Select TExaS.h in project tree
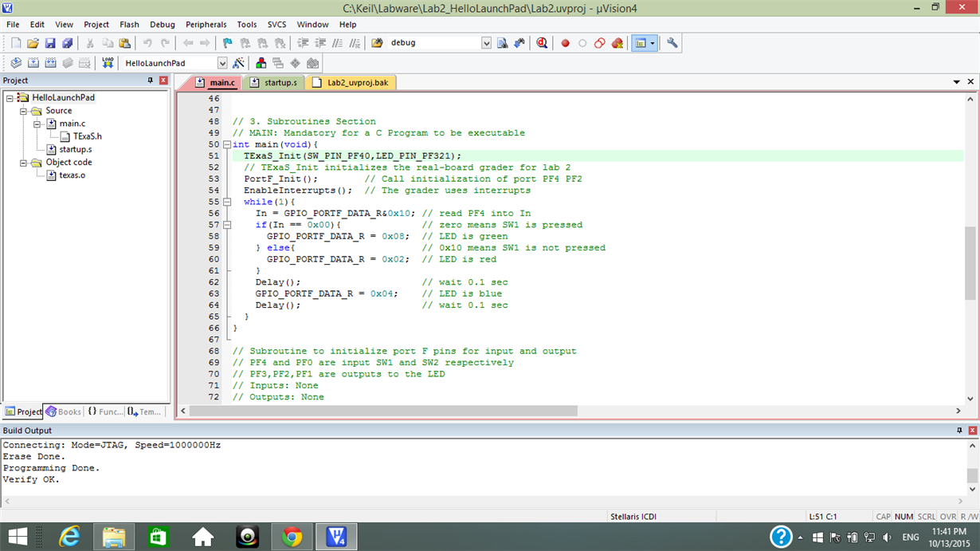 (x=88, y=136)
